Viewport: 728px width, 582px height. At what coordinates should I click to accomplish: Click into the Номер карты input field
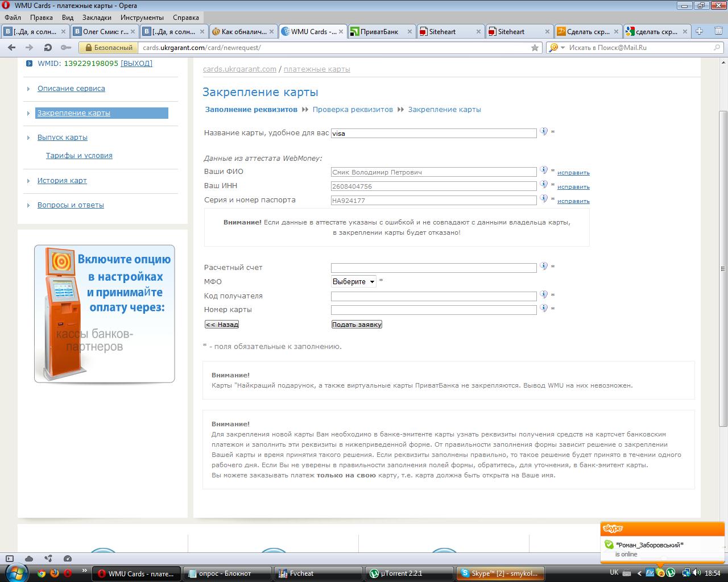[434, 310]
